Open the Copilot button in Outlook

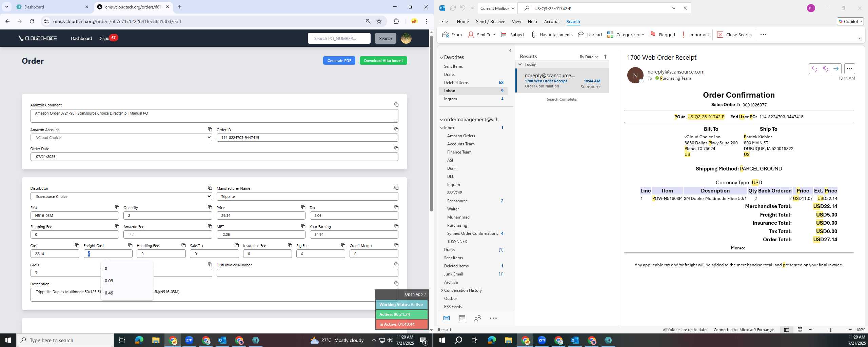tap(850, 21)
